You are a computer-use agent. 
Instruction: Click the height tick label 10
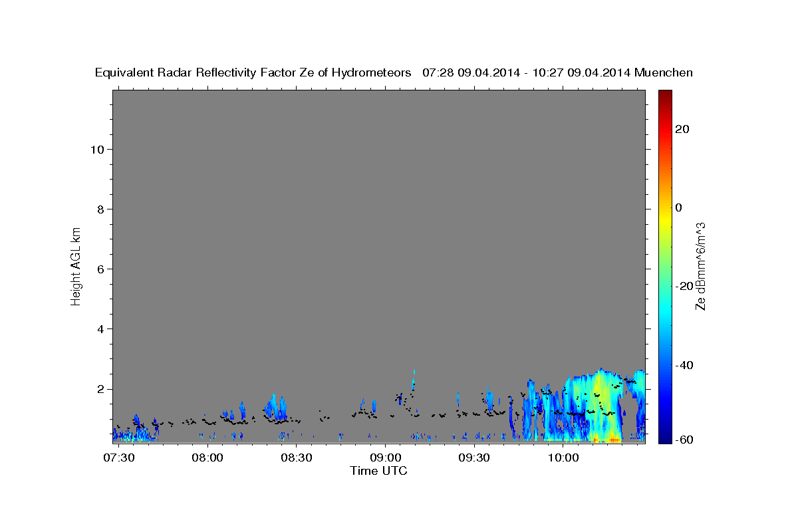98,149
